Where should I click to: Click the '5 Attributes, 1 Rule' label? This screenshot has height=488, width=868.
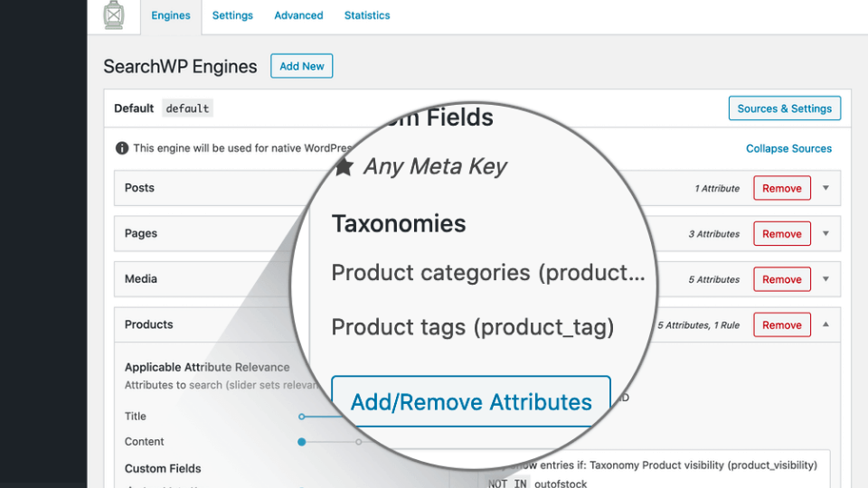pos(699,325)
